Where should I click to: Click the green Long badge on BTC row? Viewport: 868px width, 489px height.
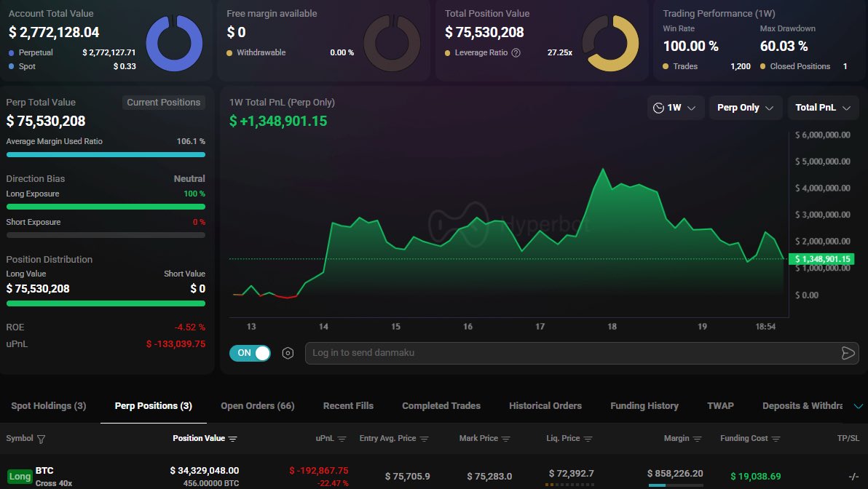point(20,477)
